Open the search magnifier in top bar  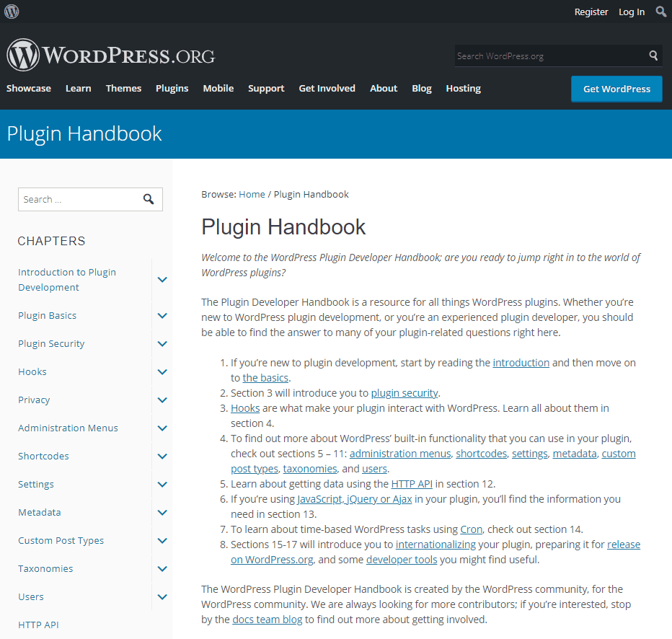pos(661,12)
